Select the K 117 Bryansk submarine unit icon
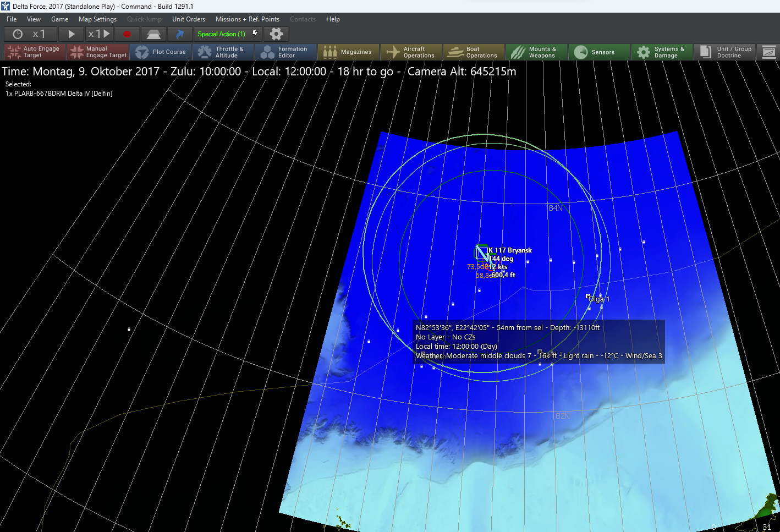This screenshot has height=532, width=780. coord(482,253)
